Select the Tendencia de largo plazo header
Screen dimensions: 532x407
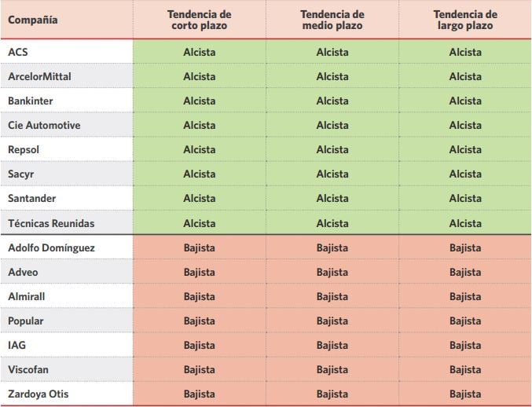pyautogui.click(x=465, y=20)
